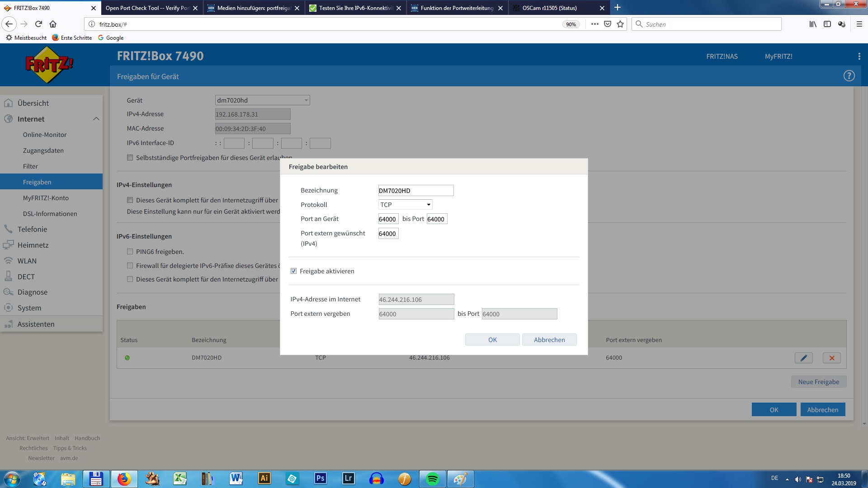
Task: Launch Spotify from the taskbar
Action: tap(432, 479)
